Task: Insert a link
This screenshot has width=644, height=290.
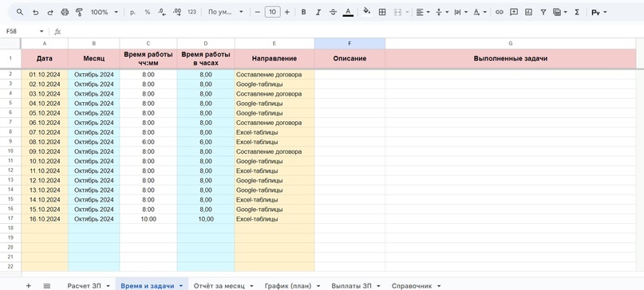Action: (x=499, y=12)
